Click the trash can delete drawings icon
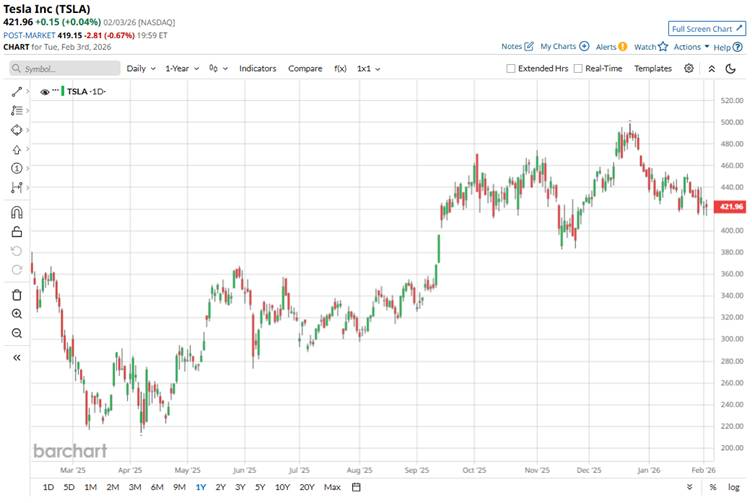The width and height of the screenshot is (752, 503). click(16, 295)
